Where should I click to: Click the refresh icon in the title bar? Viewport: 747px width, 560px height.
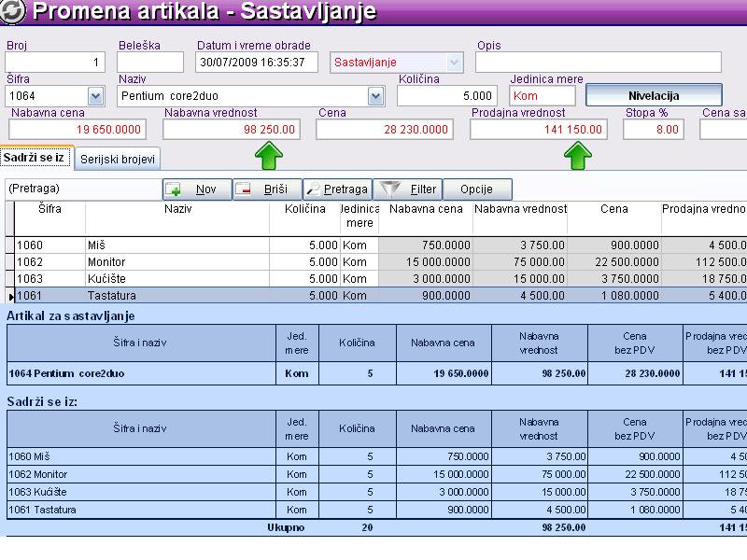[x=15, y=13]
